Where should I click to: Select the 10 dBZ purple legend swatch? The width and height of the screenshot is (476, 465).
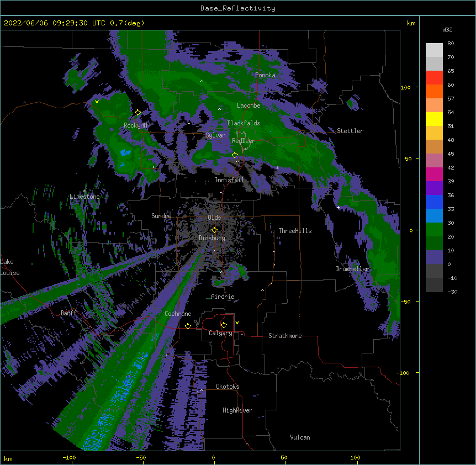tap(434, 257)
